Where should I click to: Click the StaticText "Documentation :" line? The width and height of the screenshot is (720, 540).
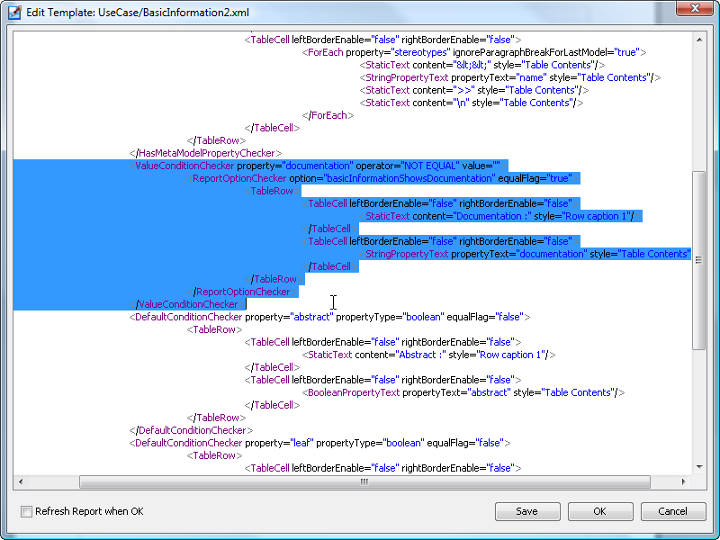[501, 216]
